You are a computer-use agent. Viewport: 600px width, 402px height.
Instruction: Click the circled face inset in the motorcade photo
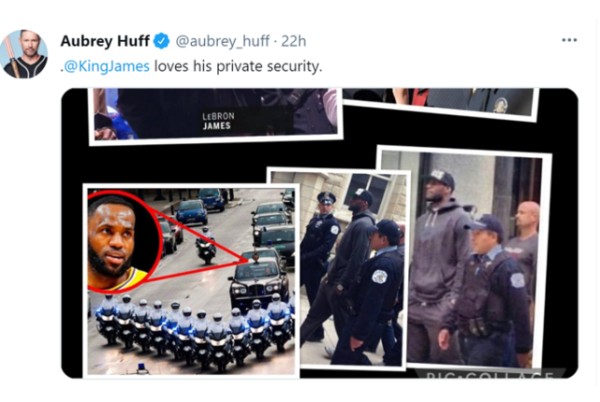click(122, 241)
